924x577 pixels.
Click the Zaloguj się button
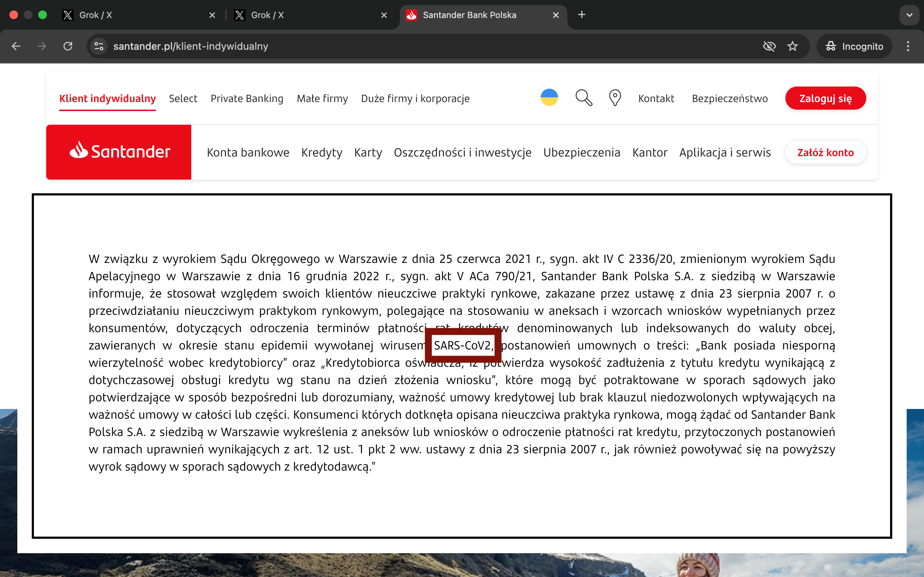click(x=825, y=98)
